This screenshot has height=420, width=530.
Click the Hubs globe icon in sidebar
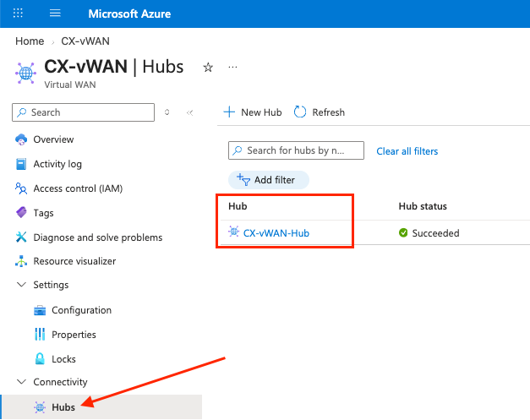coord(40,407)
